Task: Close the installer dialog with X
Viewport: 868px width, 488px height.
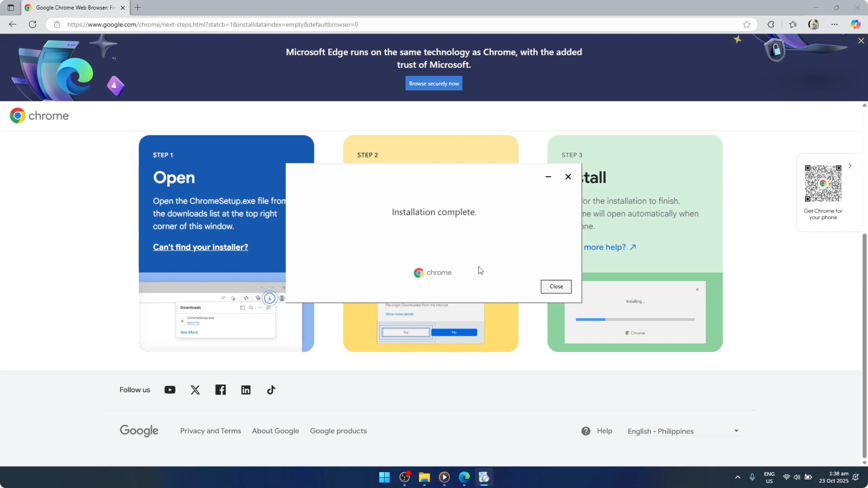Action: pos(568,177)
